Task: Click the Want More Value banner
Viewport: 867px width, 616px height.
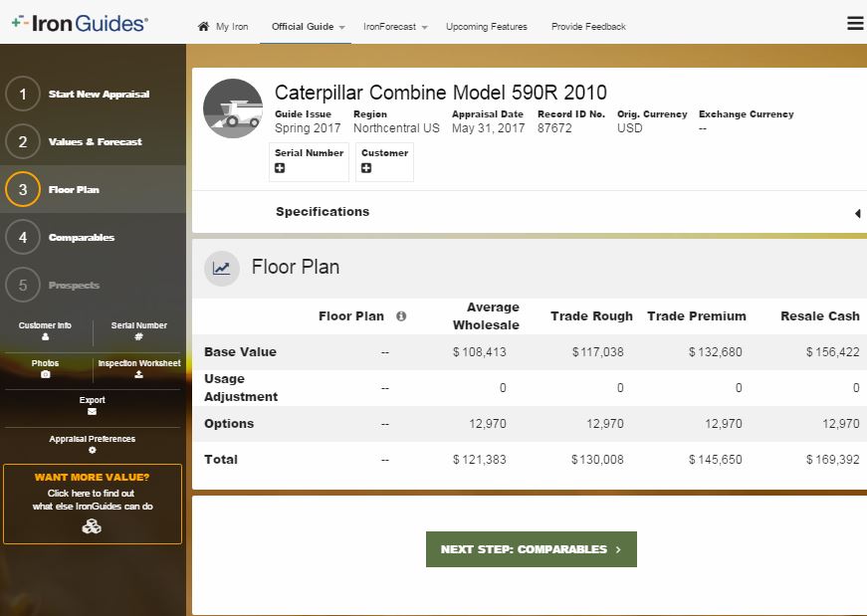Action: point(93,504)
